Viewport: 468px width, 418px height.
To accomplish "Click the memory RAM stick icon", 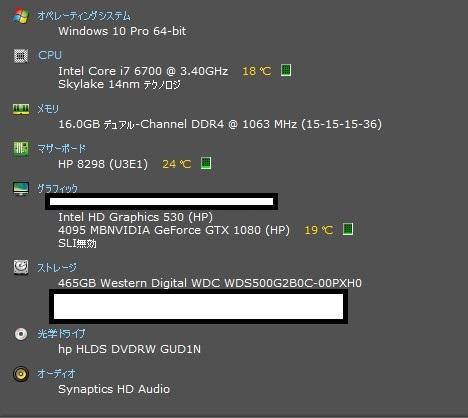I will [x=21, y=109].
